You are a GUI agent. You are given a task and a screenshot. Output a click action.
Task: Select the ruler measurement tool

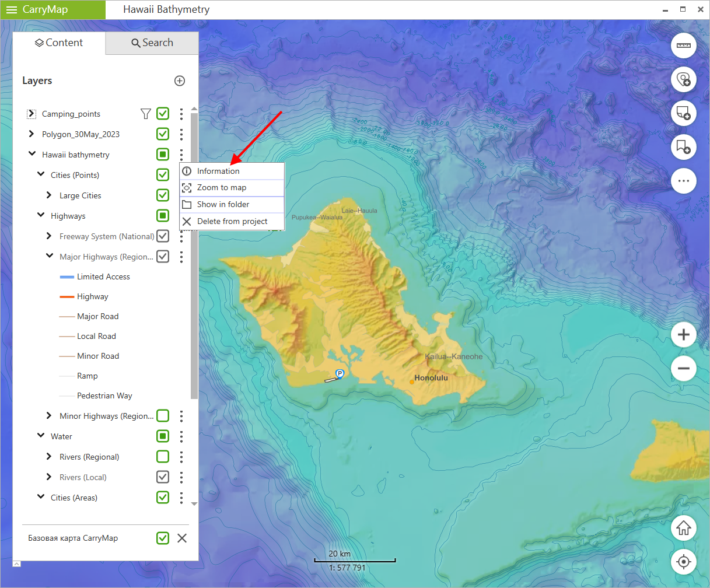[x=683, y=45]
